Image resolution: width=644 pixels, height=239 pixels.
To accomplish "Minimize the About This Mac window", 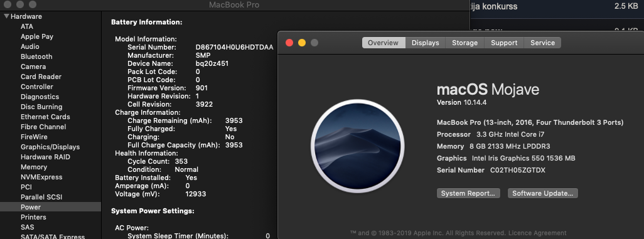I will coord(302,43).
